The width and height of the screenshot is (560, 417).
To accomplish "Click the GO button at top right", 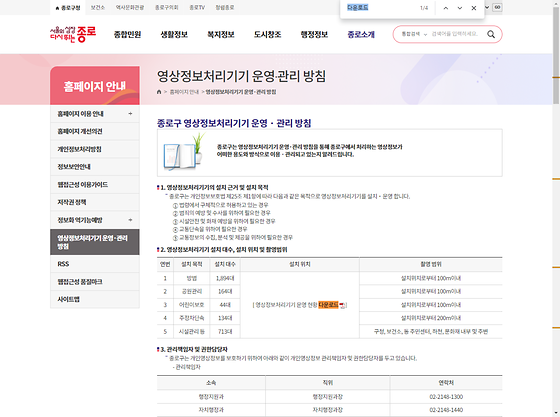I will click(x=498, y=7).
